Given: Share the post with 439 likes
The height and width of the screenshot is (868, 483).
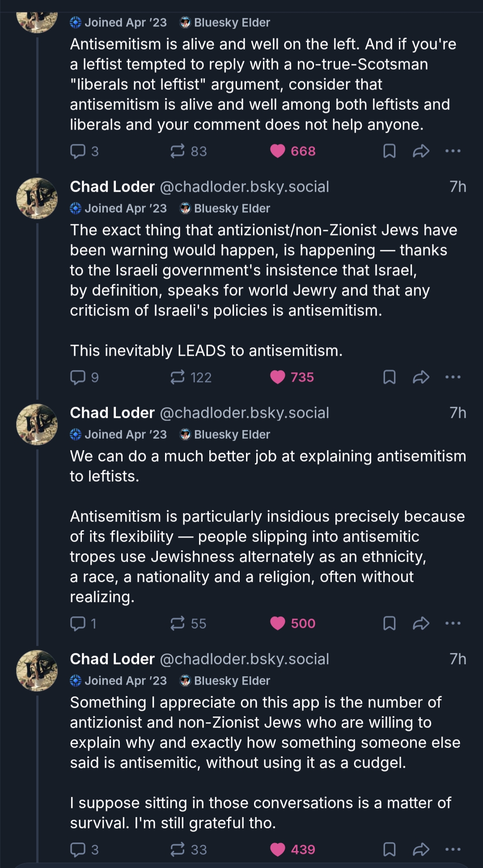Looking at the screenshot, I should [421, 849].
